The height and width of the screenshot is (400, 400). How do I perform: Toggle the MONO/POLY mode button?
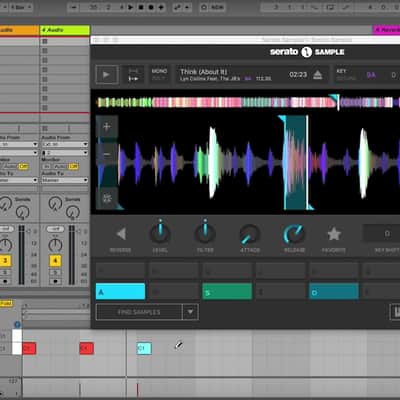[x=159, y=74]
